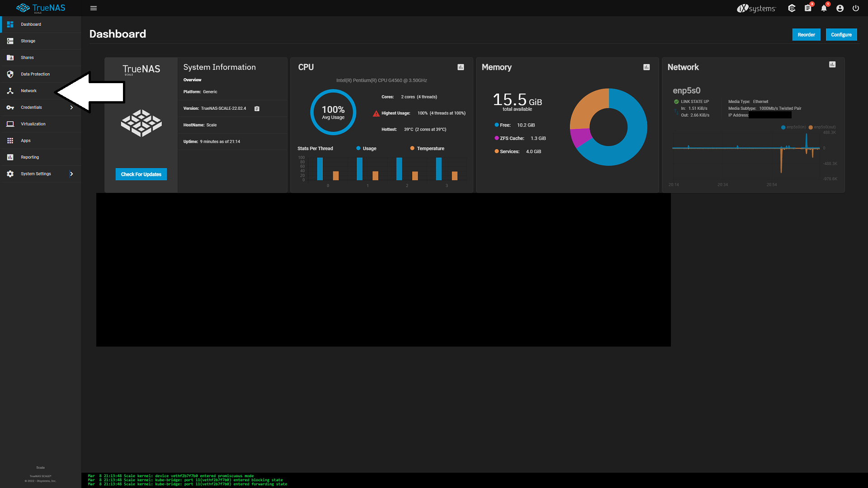Click the "39°C (2 cores at 39°C)" value
This screenshot has width=868, height=488.
click(x=425, y=130)
